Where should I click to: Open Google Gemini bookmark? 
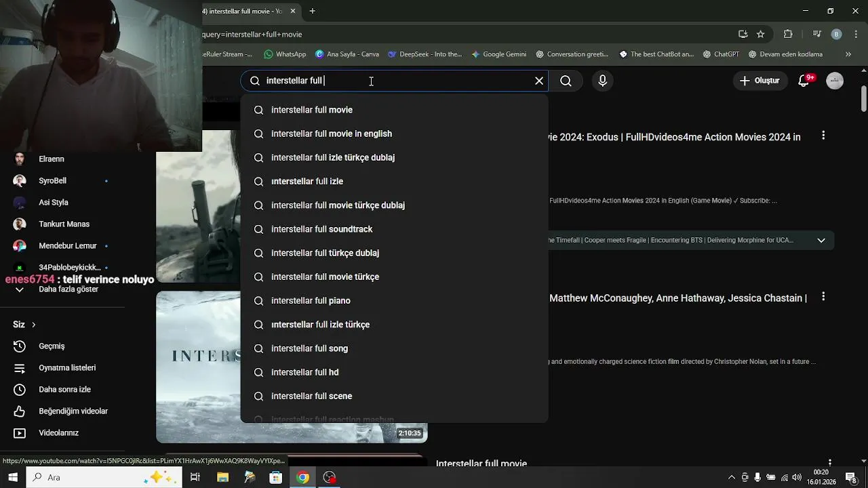(x=498, y=54)
